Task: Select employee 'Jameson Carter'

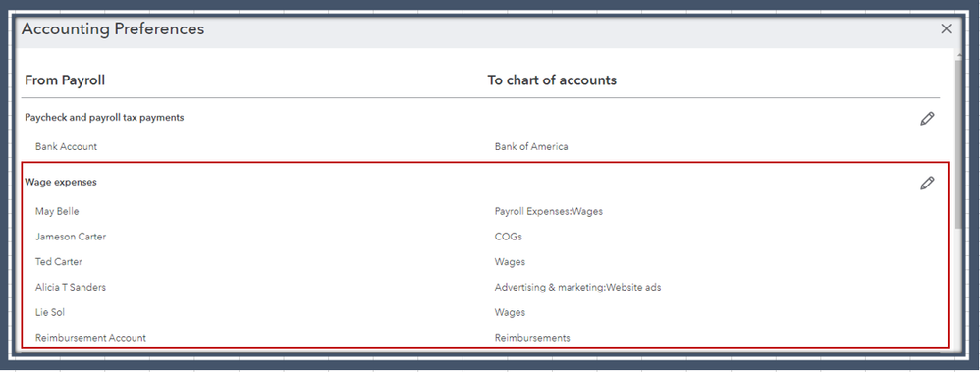Action: [x=71, y=237]
